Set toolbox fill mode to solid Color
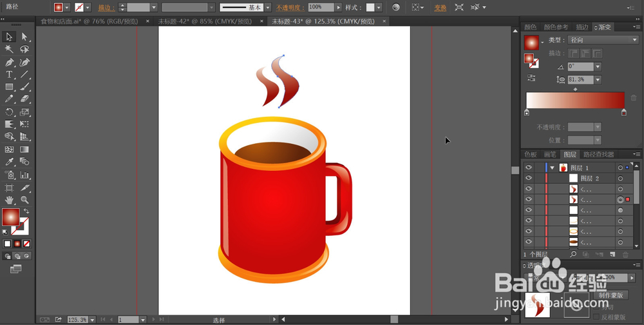 7,244
